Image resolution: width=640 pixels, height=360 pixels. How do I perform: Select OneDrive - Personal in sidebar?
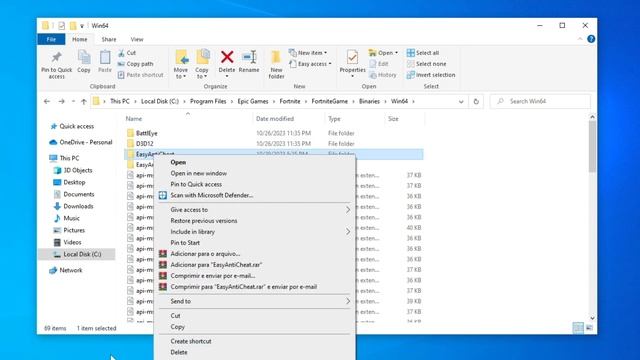pyautogui.click(x=86, y=142)
